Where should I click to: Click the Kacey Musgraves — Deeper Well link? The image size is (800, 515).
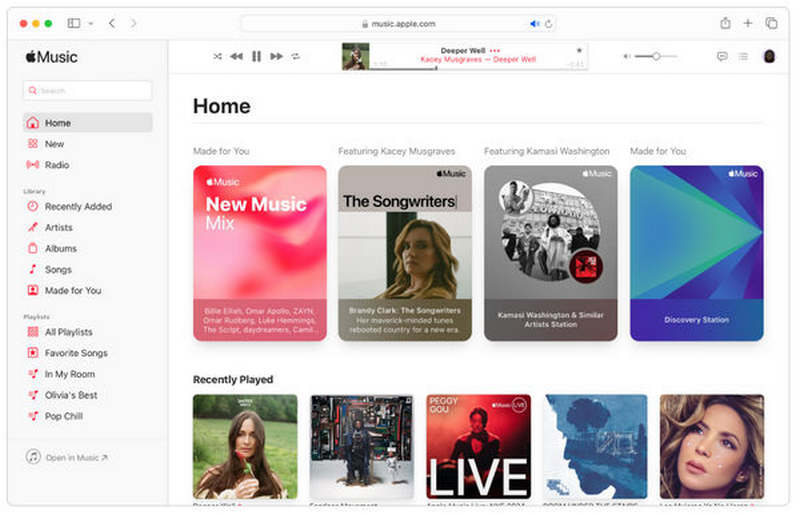(x=478, y=59)
